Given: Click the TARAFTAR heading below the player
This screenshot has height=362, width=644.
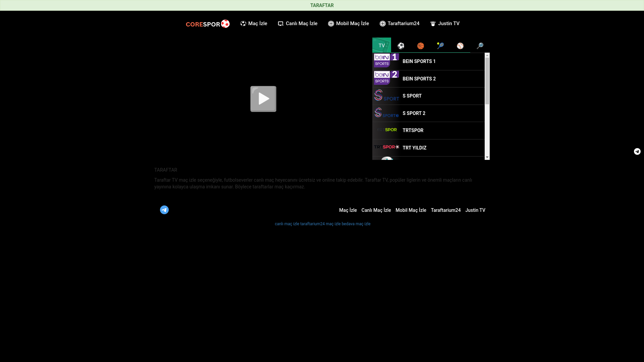Looking at the screenshot, I should [166, 170].
